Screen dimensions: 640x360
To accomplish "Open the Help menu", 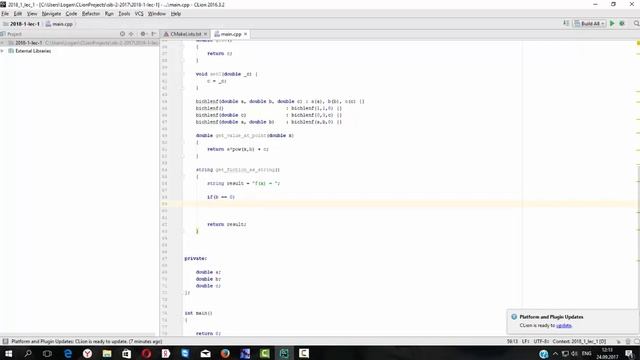I will [x=176, y=13].
